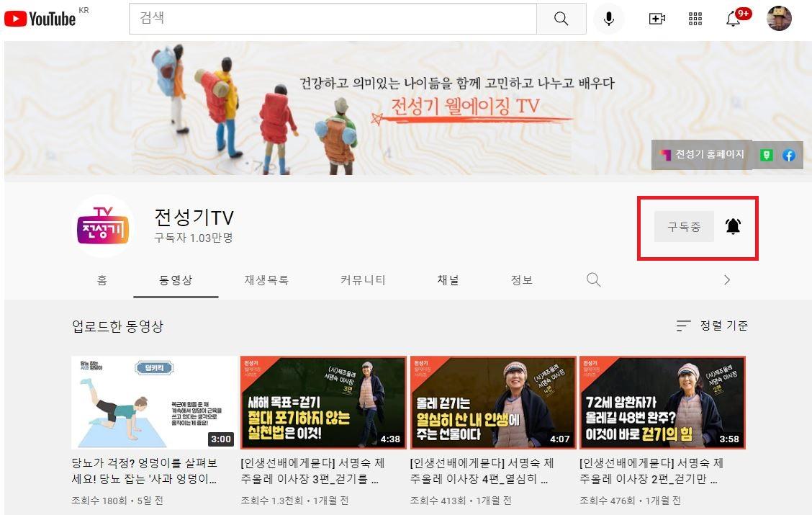Open the 3:00 hip exercise video thumbnail

coord(154,402)
